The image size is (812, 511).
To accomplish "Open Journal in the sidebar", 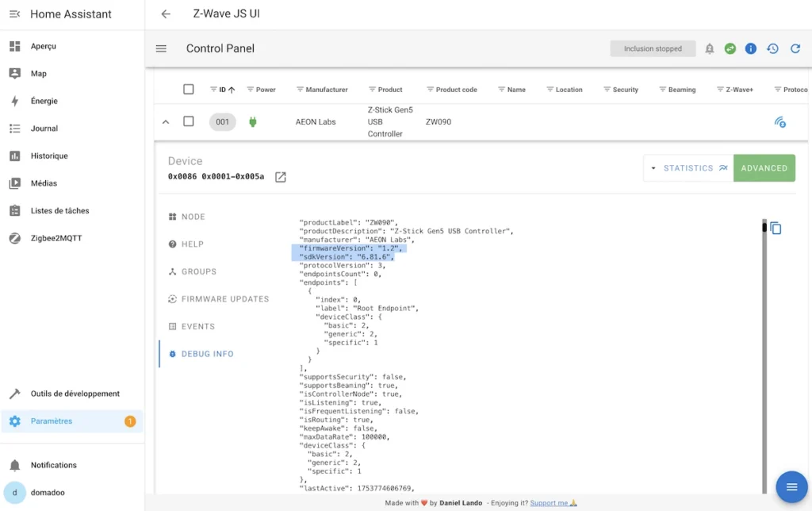I will [72, 129].
